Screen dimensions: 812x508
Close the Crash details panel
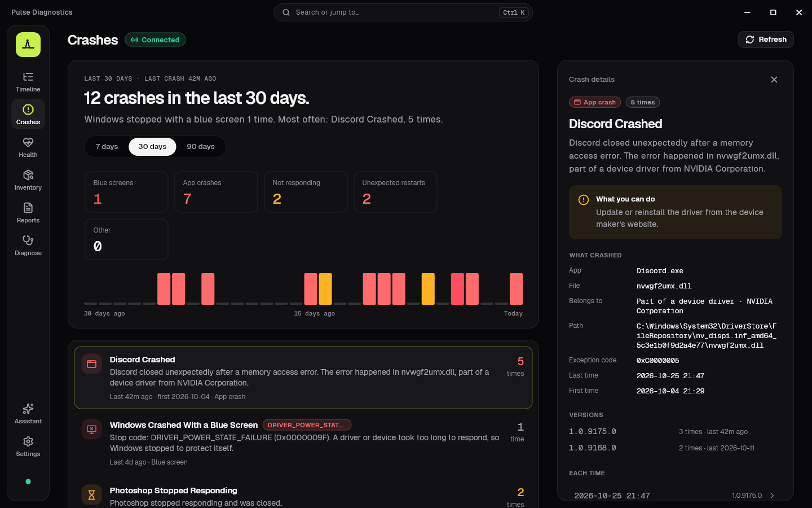point(774,80)
